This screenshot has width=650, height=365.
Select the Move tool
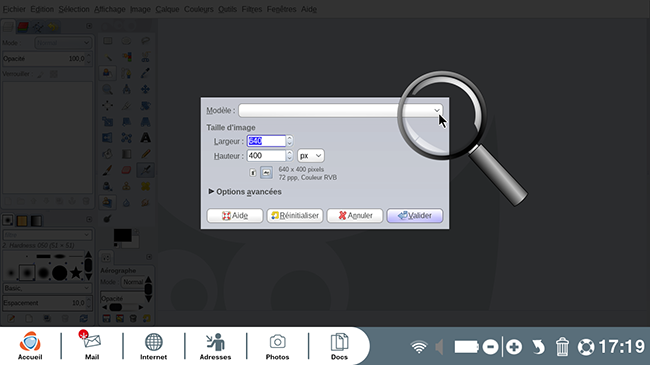coord(146,90)
